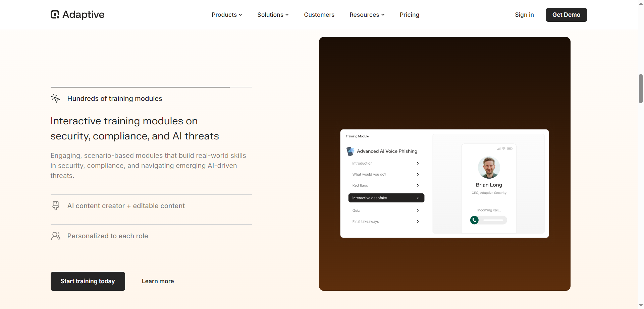Open the Customers page from navigation
This screenshot has width=644, height=309.
pyautogui.click(x=319, y=15)
